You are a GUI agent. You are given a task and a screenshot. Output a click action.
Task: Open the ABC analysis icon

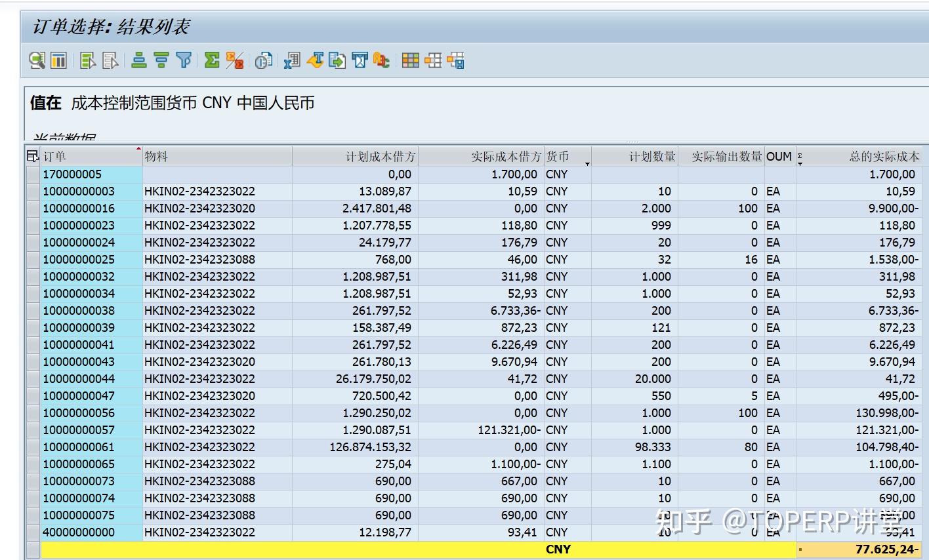tap(382, 60)
